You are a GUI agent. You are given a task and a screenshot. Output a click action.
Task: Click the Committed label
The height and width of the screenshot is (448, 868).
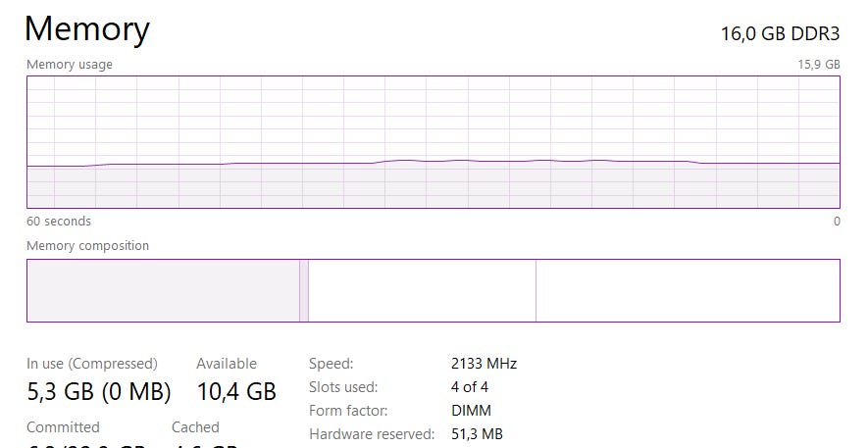point(63,427)
